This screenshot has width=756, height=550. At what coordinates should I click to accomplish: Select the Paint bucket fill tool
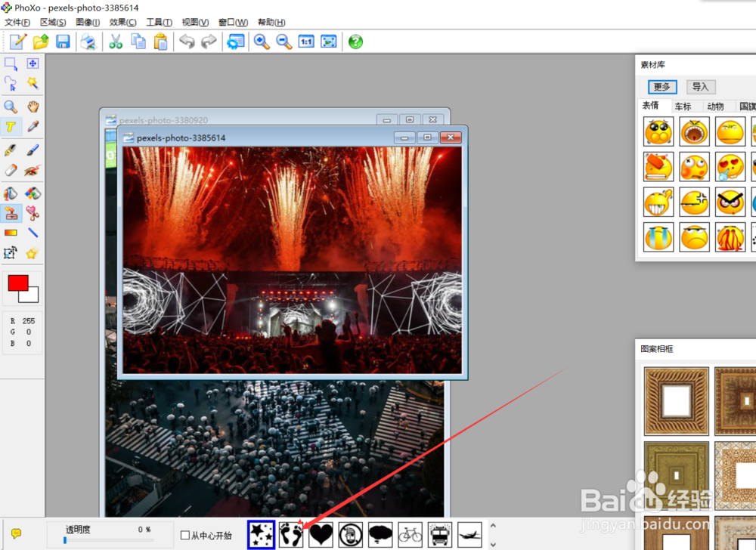pos(11,193)
